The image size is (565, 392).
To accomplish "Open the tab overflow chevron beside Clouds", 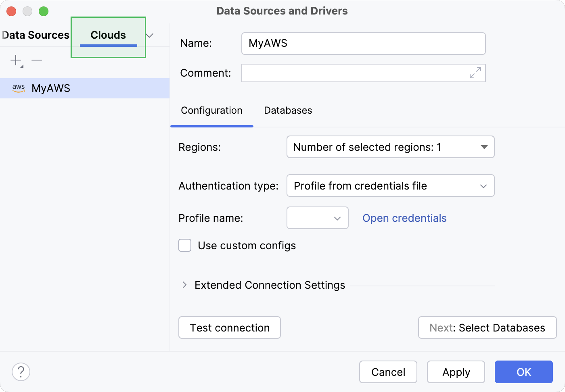I will coord(149,35).
